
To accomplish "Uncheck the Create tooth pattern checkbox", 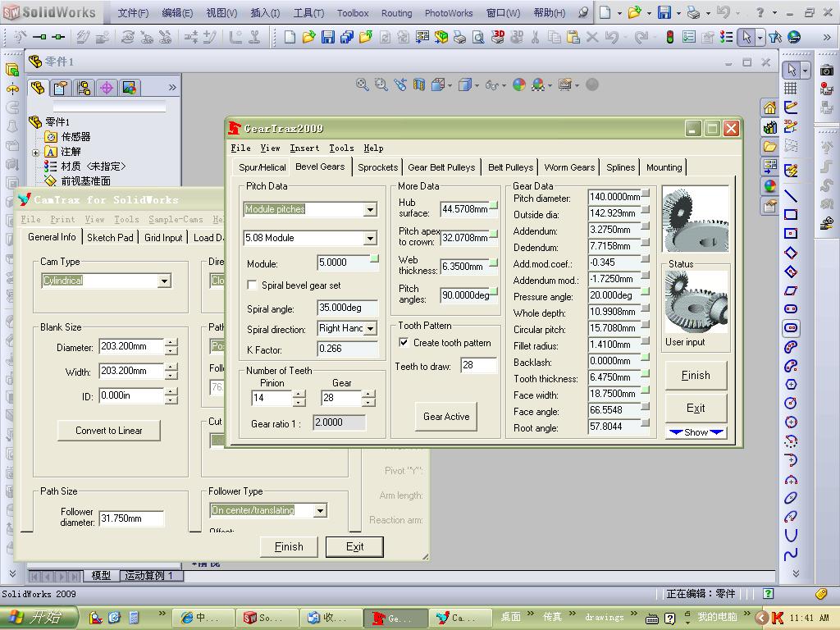I will coord(404,342).
